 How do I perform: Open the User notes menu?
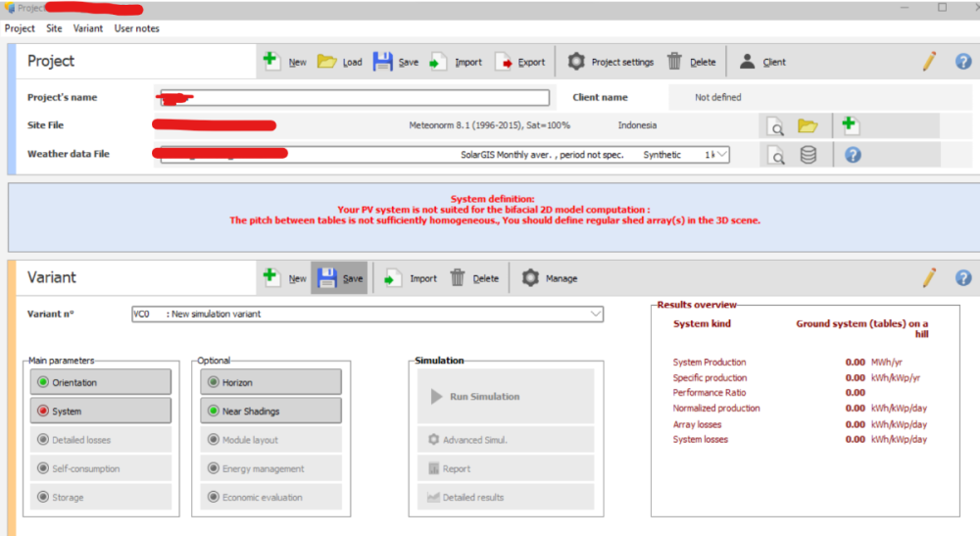(136, 28)
